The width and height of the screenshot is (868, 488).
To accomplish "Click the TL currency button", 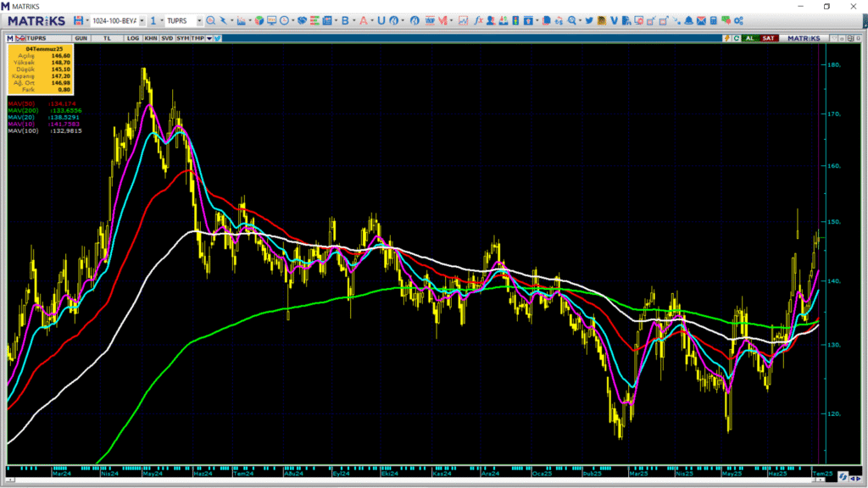I will coord(107,38).
